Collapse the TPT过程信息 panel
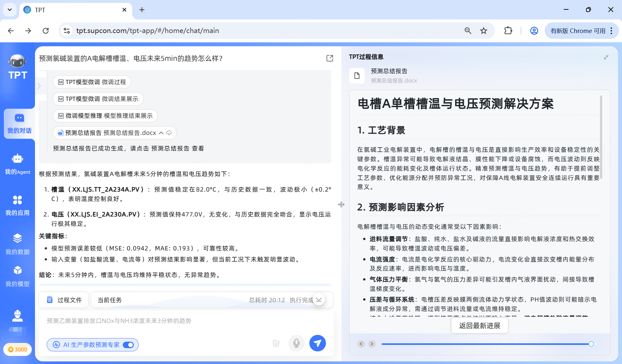Screen dimensions: 622x364 (606, 57)
